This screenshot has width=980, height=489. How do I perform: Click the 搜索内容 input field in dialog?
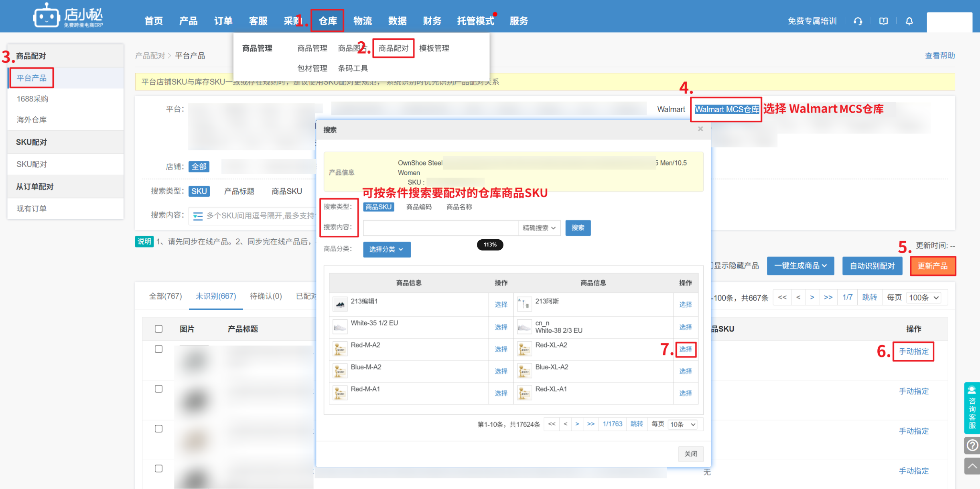click(440, 228)
